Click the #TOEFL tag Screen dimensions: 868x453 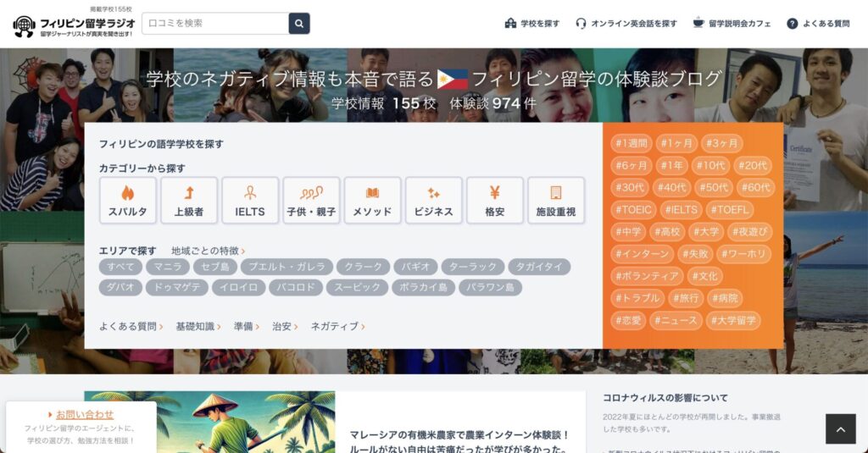730,210
